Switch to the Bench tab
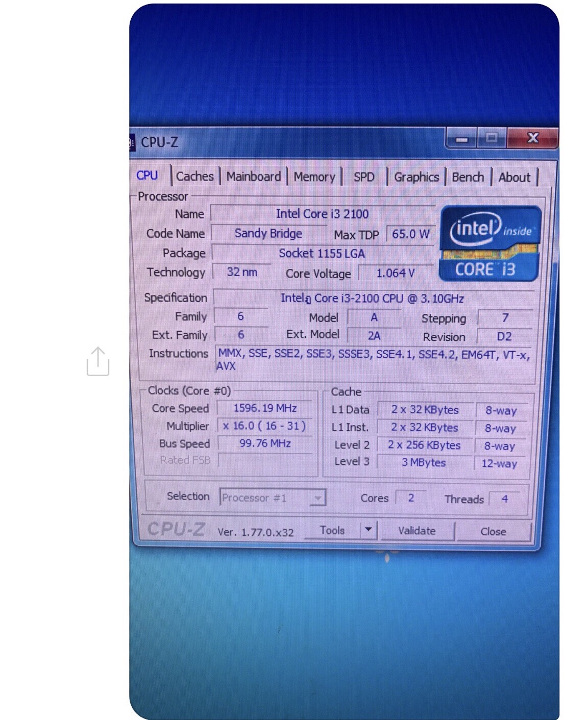 468,177
